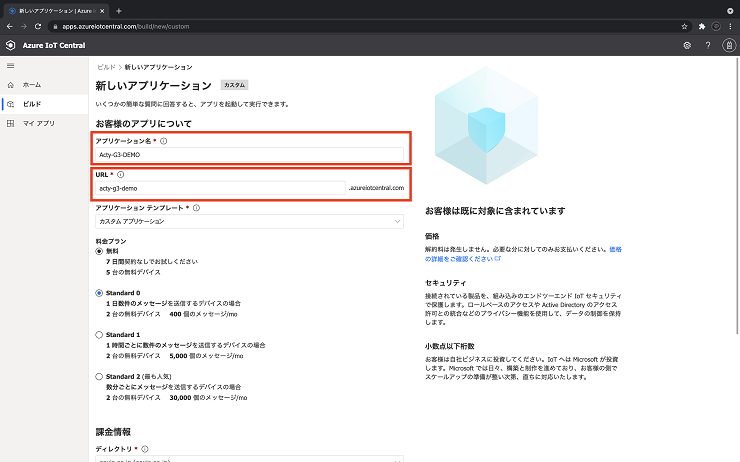
Task: Toggle the hamburger navigation menu
Action: (10, 66)
